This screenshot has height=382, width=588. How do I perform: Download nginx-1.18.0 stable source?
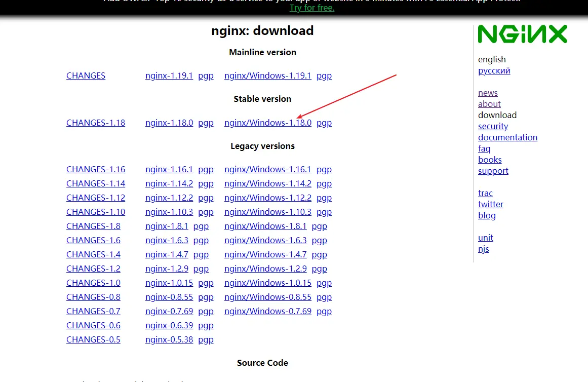pyautogui.click(x=169, y=123)
